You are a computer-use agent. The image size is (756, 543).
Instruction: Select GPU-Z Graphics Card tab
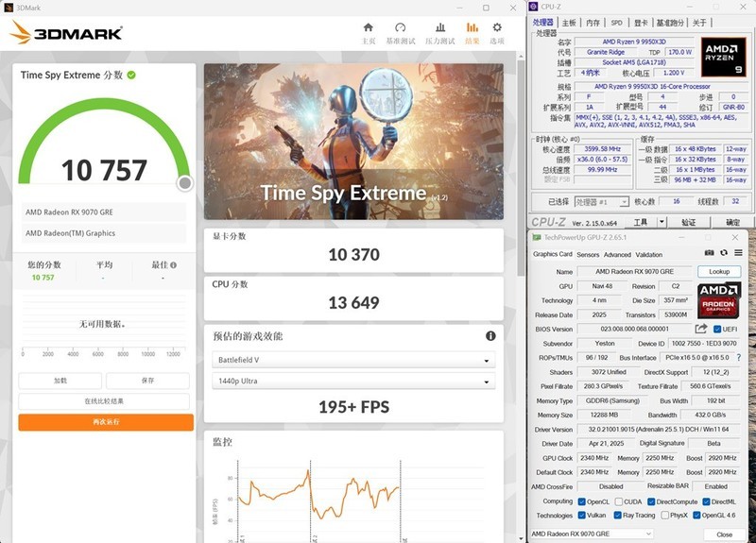click(x=553, y=254)
